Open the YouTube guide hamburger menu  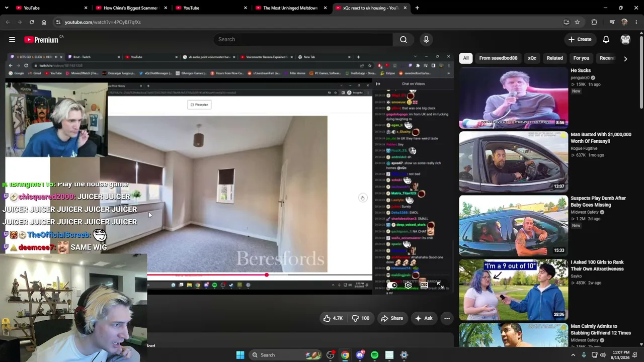pyautogui.click(x=12, y=39)
